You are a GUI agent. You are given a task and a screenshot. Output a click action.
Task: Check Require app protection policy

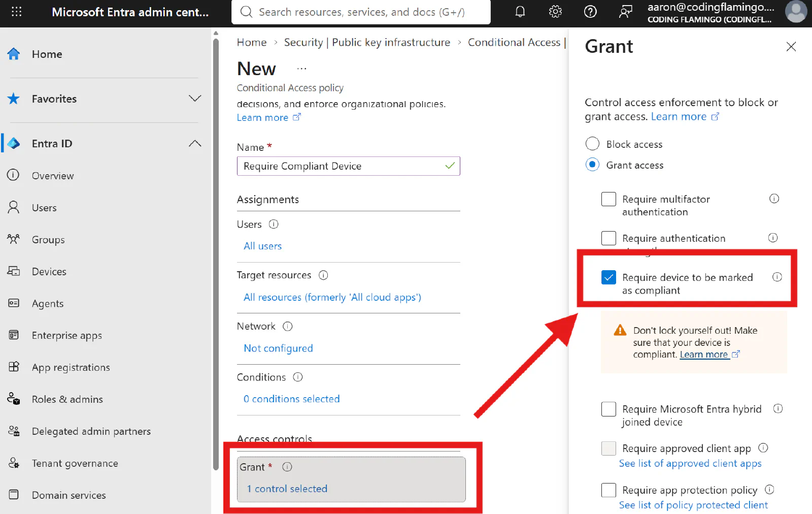pos(608,490)
